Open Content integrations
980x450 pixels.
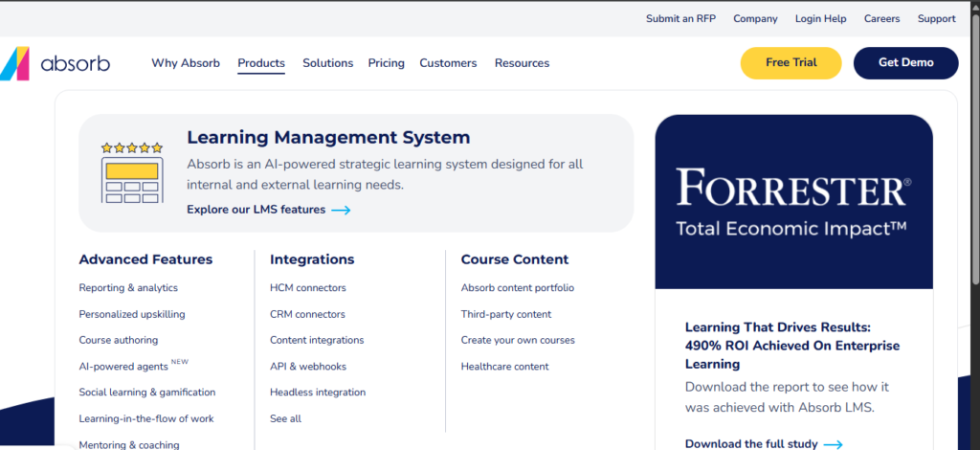[317, 340]
